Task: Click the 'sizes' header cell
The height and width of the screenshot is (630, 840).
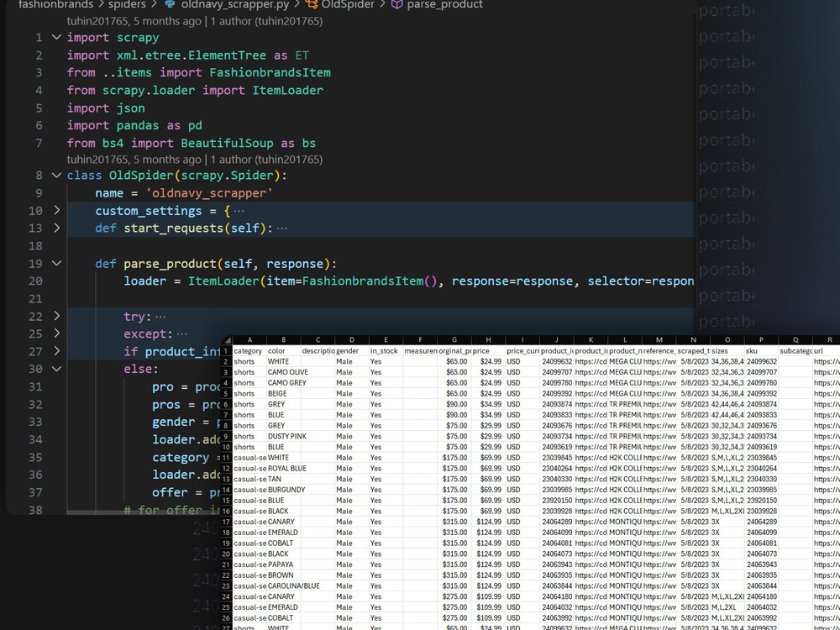Action: coord(727,351)
